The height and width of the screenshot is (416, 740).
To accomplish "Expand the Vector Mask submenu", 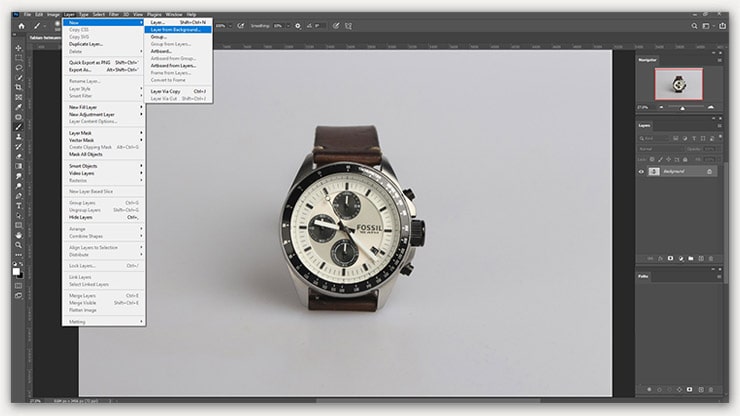I will 104,140.
